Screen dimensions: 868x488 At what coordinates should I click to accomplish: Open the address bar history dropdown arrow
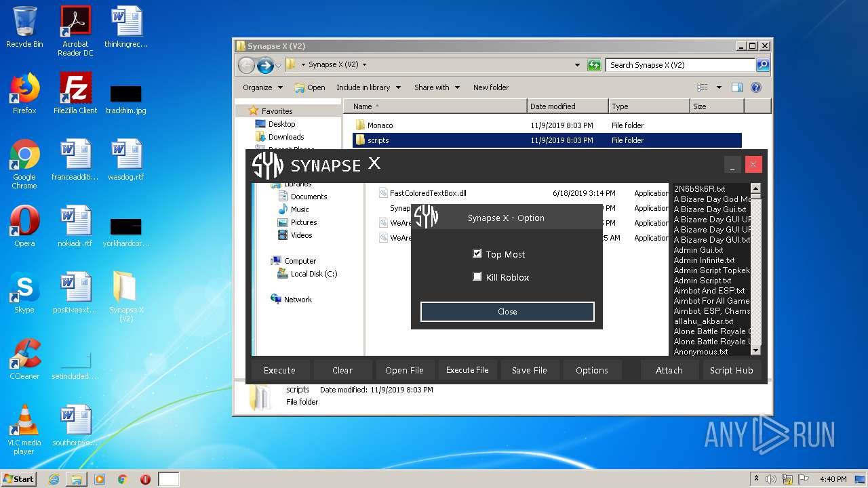[577, 65]
